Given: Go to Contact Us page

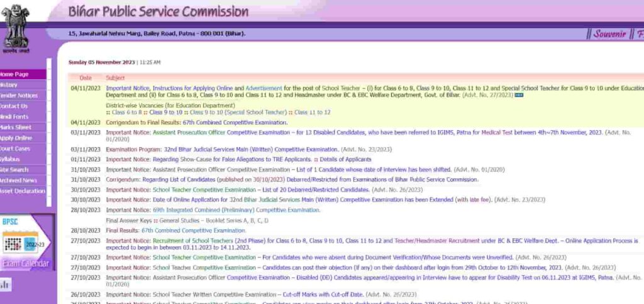Looking at the screenshot, I should [23, 106].
